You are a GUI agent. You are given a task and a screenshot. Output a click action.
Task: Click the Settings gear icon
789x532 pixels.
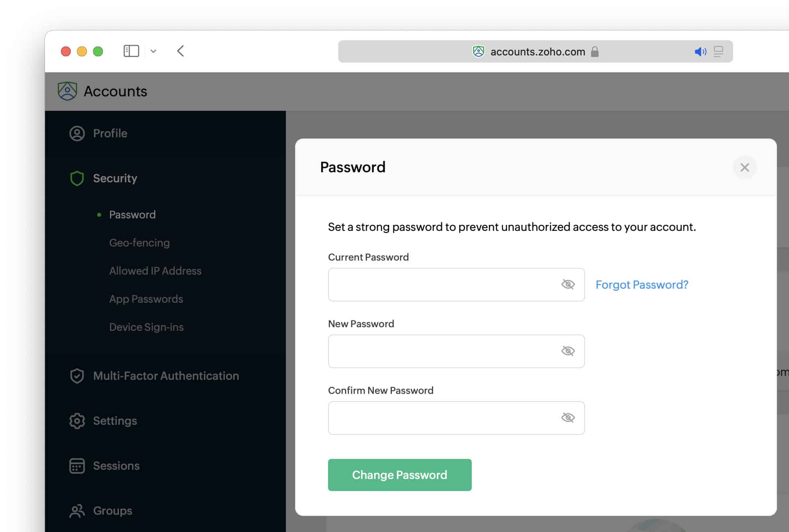pyautogui.click(x=76, y=421)
